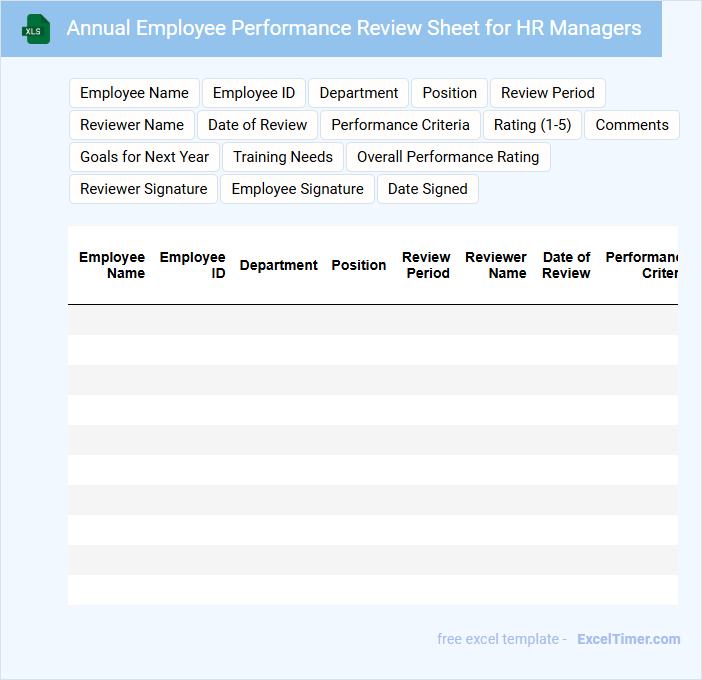This screenshot has width=702, height=680.
Task: Select the Review Period tag
Action: click(x=547, y=93)
